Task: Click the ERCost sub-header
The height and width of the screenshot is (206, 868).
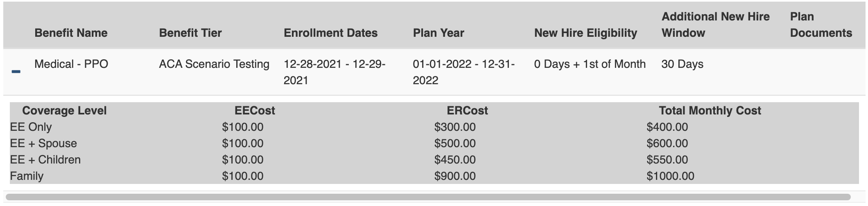Action: [467, 111]
